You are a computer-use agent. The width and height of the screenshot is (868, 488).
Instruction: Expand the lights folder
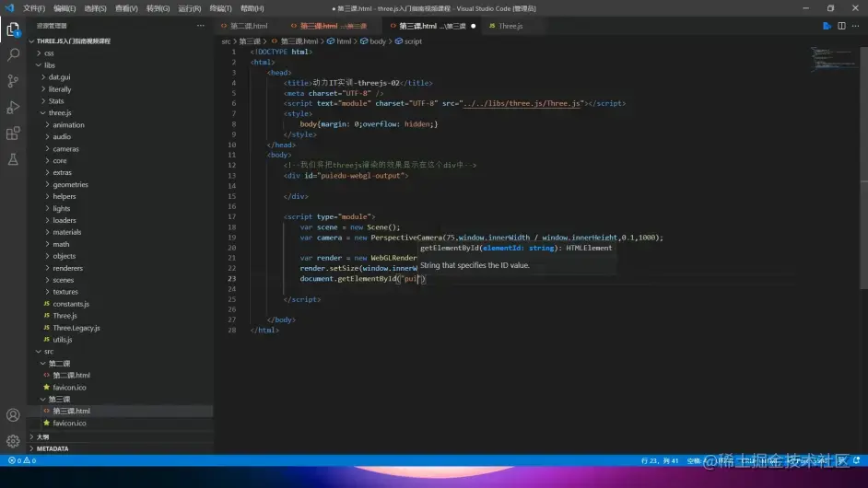(x=62, y=209)
